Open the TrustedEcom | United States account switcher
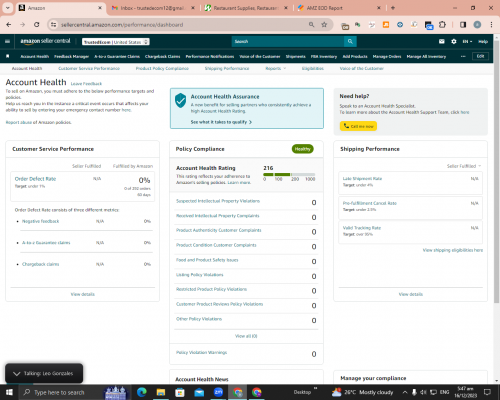The height and width of the screenshot is (400, 500). [x=116, y=42]
